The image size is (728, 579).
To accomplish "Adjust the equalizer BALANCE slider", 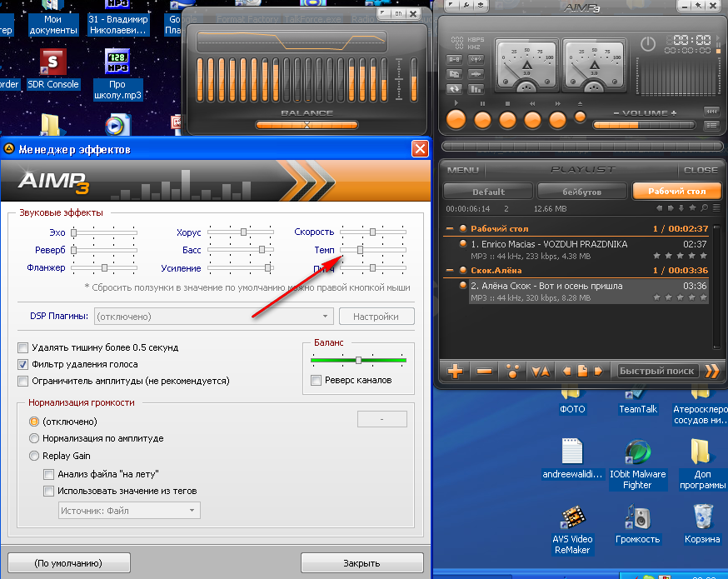I will coord(307,125).
